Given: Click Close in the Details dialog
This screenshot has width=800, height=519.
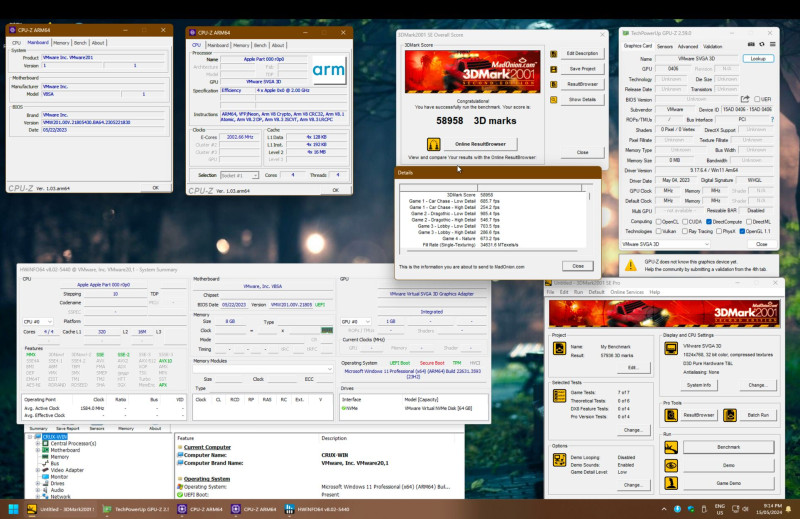Looking at the screenshot, I should pyautogui.click(x=578, y=266).
